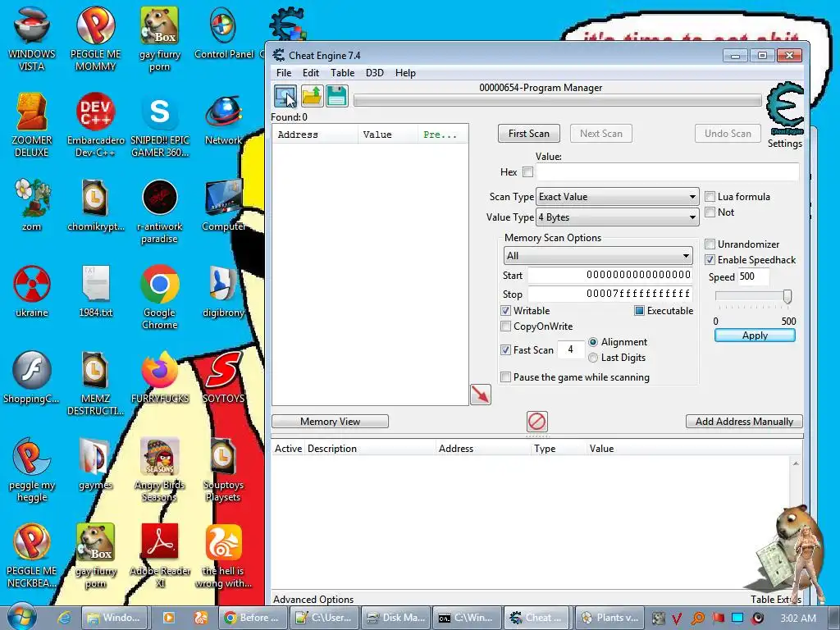This screenshot has height=630, width=840.
Task: Click the open folder toolbar icon
Action: (312, 97)
